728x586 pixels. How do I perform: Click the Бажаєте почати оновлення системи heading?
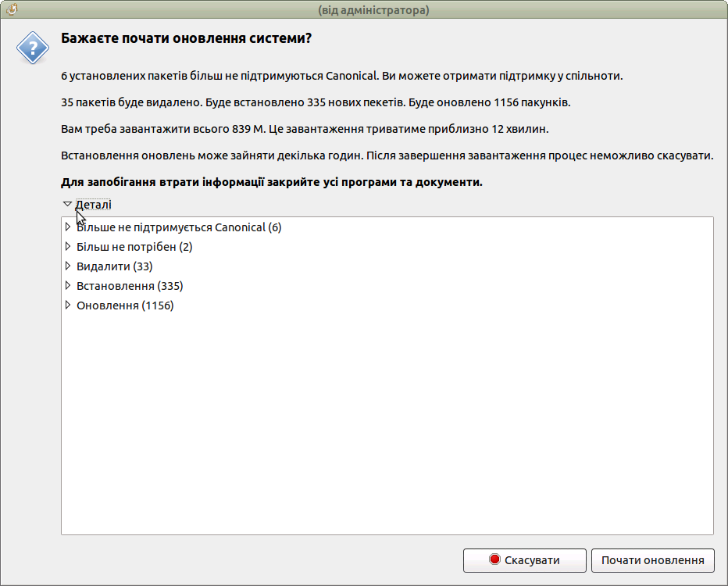[186, 38]
